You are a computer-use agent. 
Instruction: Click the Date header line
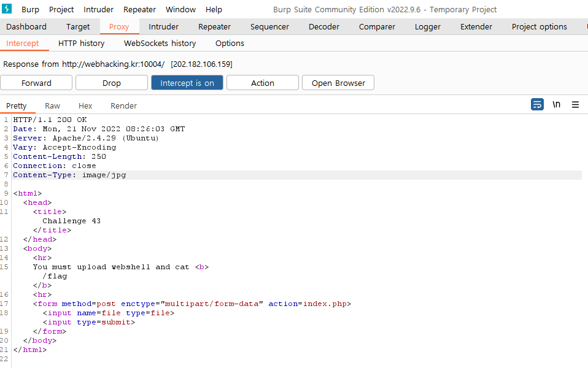click(99, 129)
